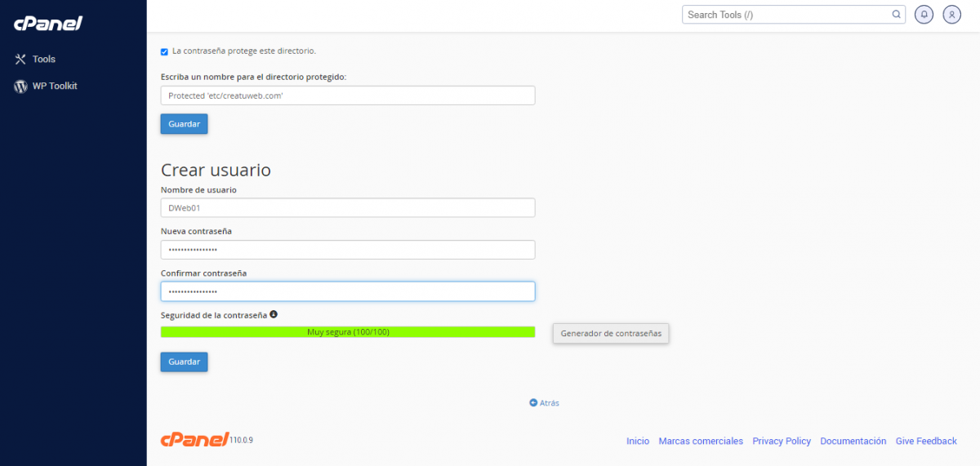Focus the Nombre de usuario field
The height and width of the screenshot is (466, 980).
(x=347, y=208)
